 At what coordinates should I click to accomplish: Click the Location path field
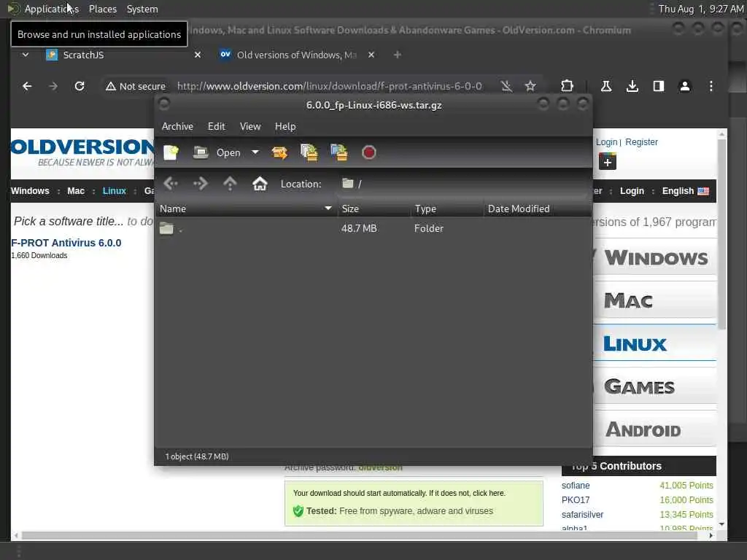pos(462,184)
